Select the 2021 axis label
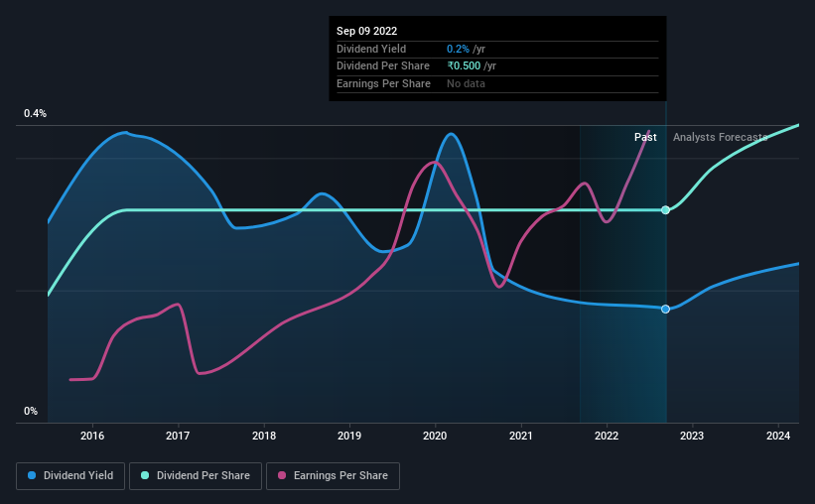 (x=521, y=436)
